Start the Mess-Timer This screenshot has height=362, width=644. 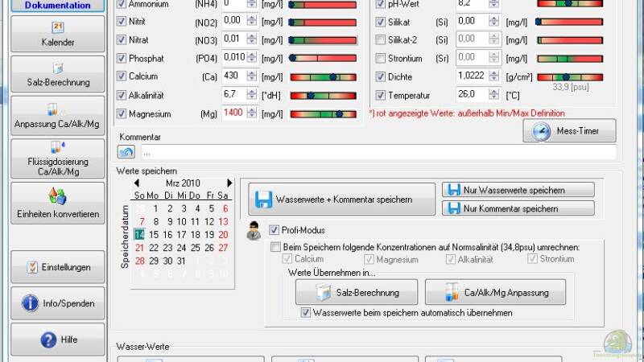pos(569,131)
